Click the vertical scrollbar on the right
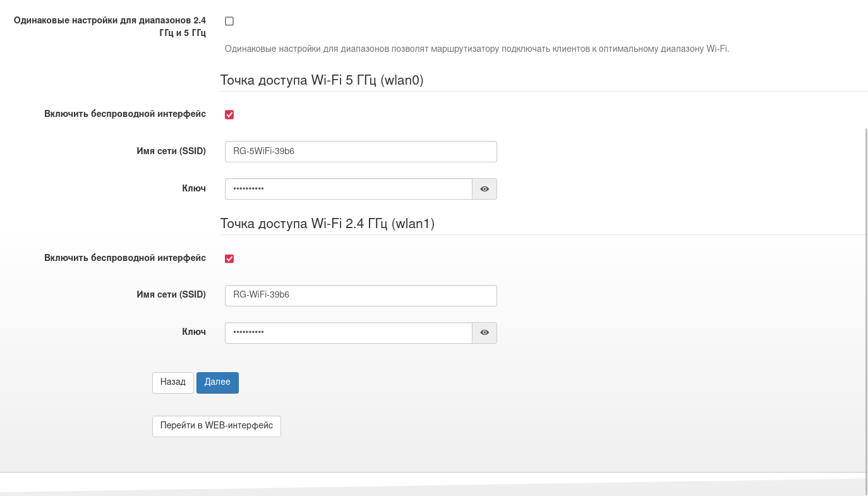Image resolution: width=868 pixels, height=496 pixels. pyautogui.click(x=866, y=310)
